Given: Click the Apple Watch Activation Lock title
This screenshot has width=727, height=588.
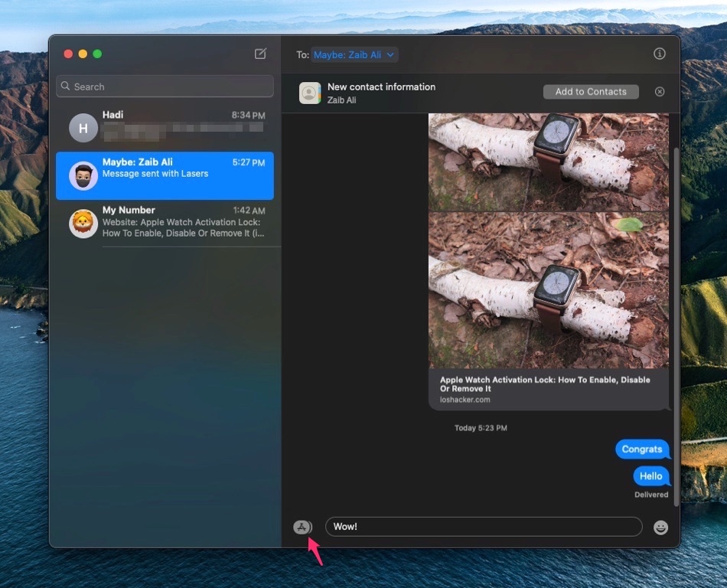Looking at the screenshot, I should pos(544,384).
